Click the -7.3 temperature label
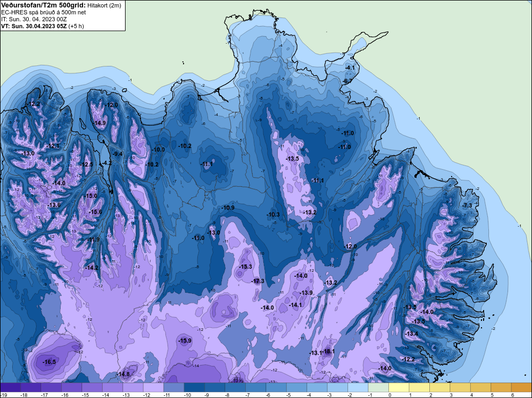 [468, 205]
